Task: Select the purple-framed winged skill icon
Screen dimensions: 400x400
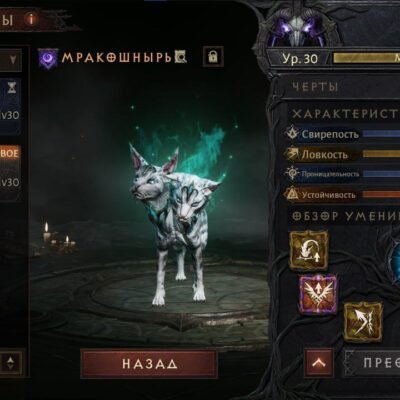Action: point(318,294)
